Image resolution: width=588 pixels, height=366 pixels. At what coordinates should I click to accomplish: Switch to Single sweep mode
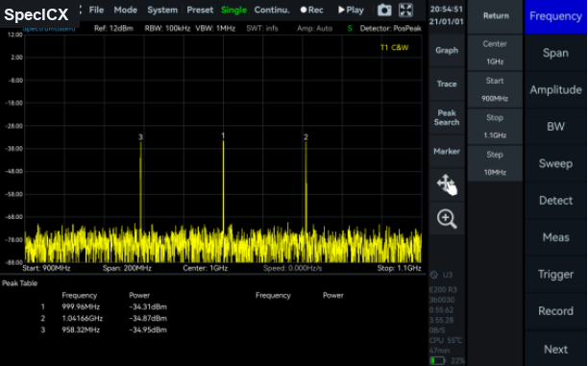[234, 11]
